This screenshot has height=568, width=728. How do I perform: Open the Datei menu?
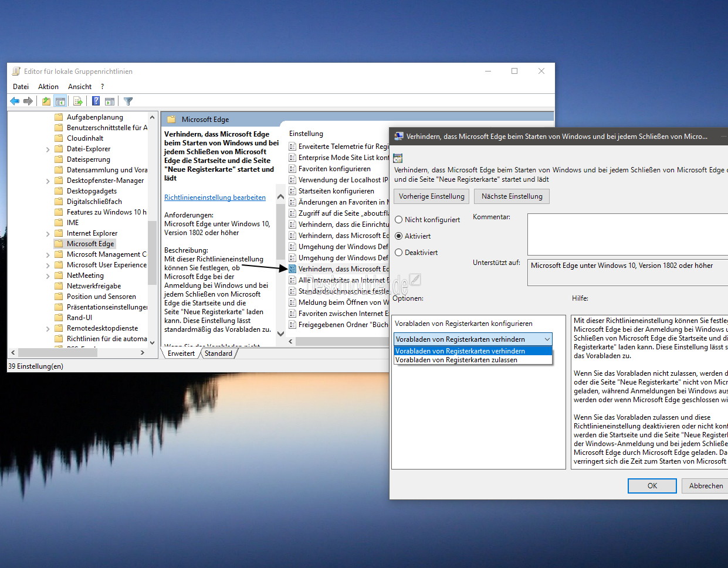(21, 87)
